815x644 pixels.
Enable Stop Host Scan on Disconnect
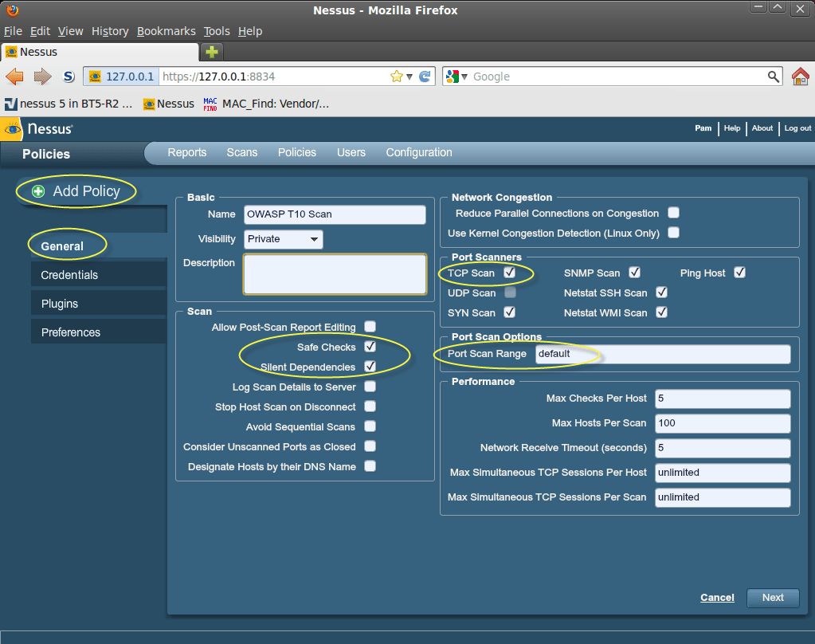370,406
